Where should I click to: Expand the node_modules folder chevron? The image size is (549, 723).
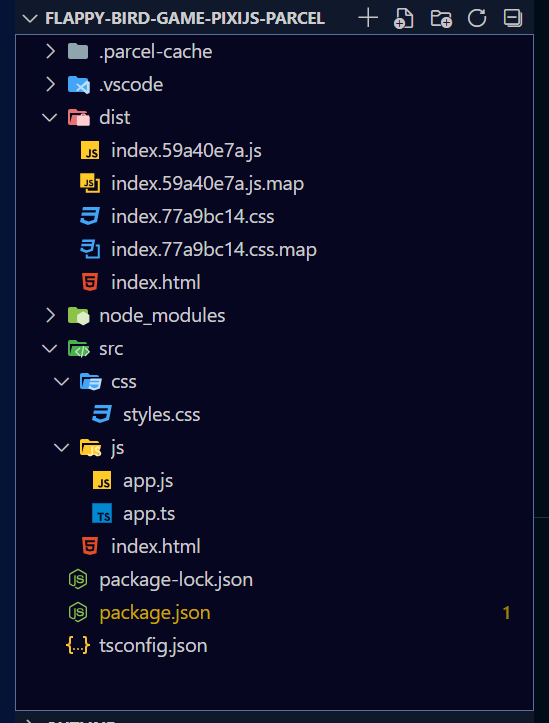click(50, 316)
